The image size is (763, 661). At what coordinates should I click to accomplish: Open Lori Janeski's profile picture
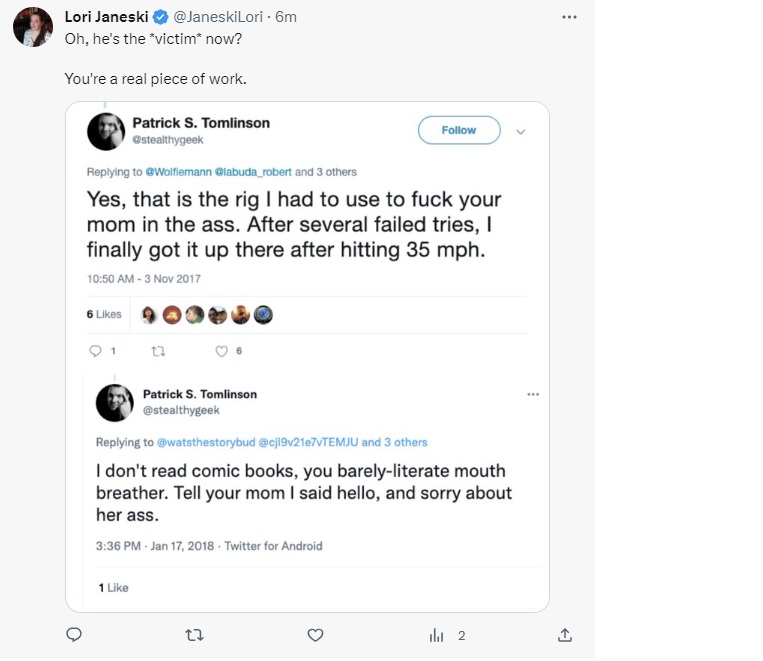point(33,27)
